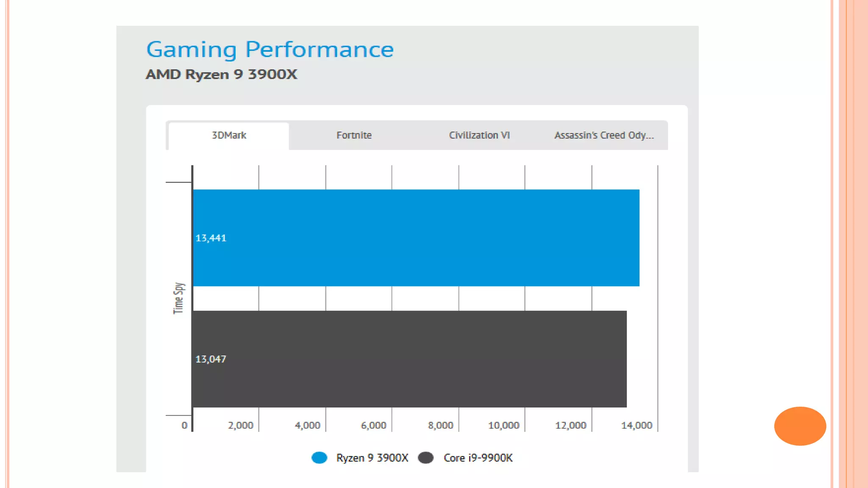Click the Gaming Performance heading
Viewport: 868px width, 488px height.
pos(270,50)
